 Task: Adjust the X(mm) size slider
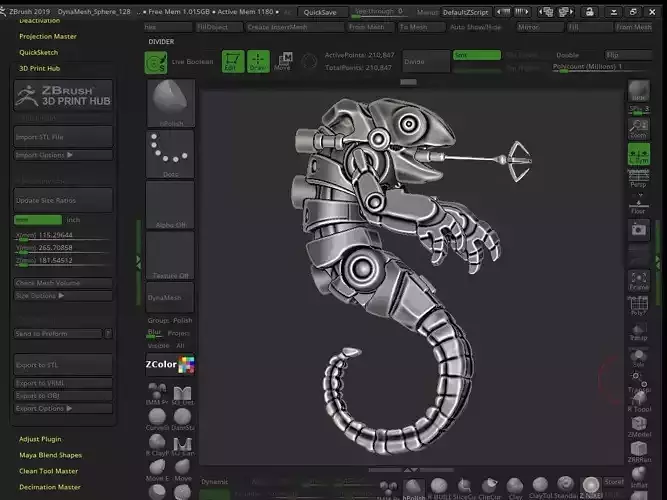coord(62,235)
